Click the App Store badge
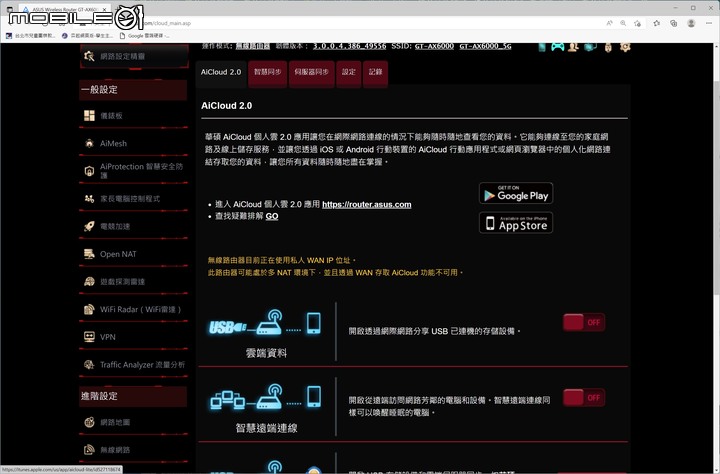 pos(516,223)
